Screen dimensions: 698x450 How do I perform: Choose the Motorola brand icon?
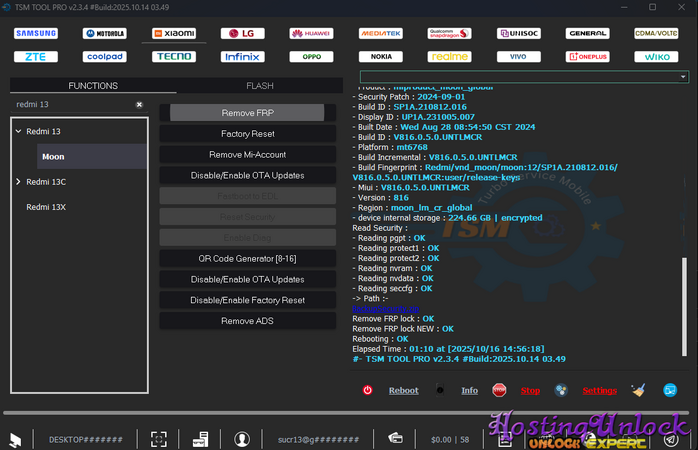tap(105, 33)
